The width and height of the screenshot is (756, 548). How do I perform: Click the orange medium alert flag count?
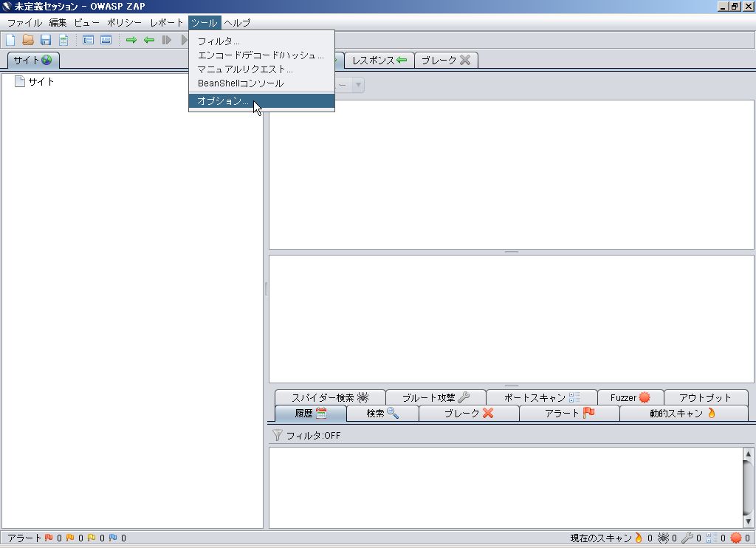click(75, 538)
